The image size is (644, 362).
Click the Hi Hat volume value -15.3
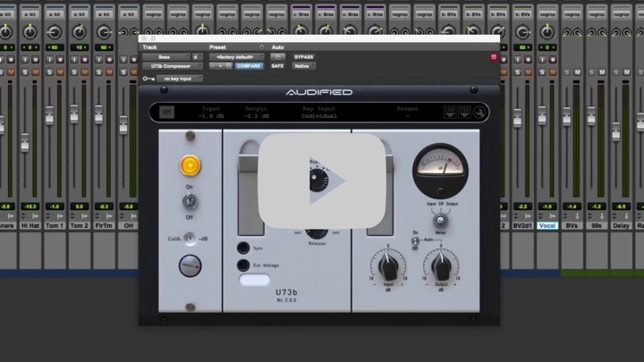(30, 206)
